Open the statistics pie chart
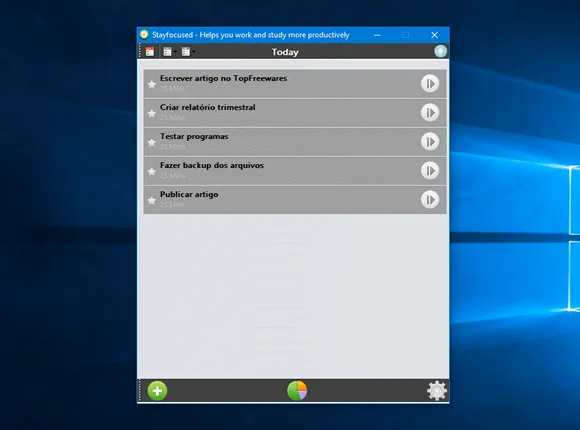 coord(297,391)
